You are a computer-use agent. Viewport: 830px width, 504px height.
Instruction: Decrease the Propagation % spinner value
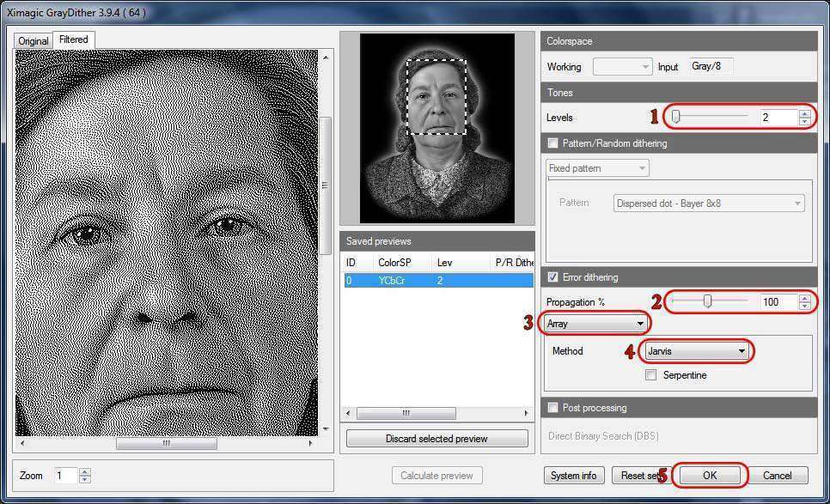coord(804,306)
